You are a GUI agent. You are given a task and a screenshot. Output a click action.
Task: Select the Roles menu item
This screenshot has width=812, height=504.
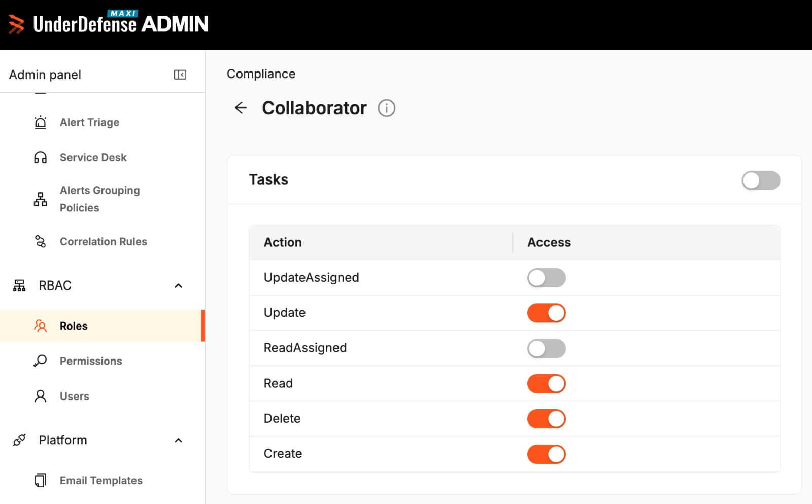[x=102, y=326]
